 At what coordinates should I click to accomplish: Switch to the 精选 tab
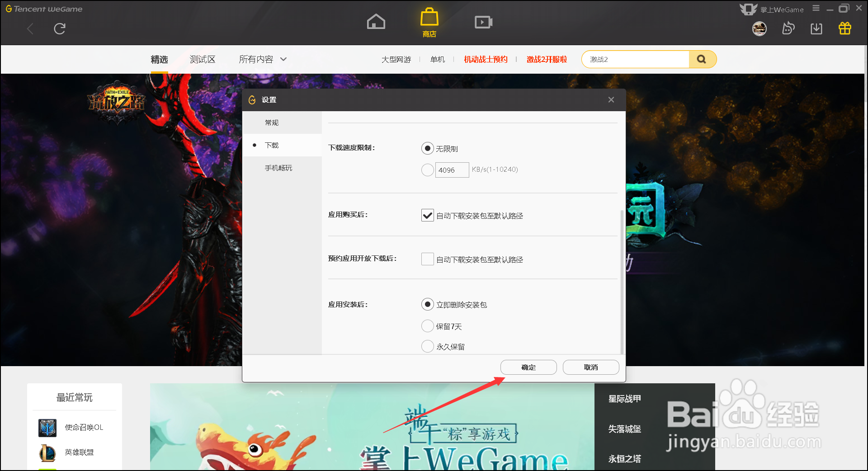[159, 59]
